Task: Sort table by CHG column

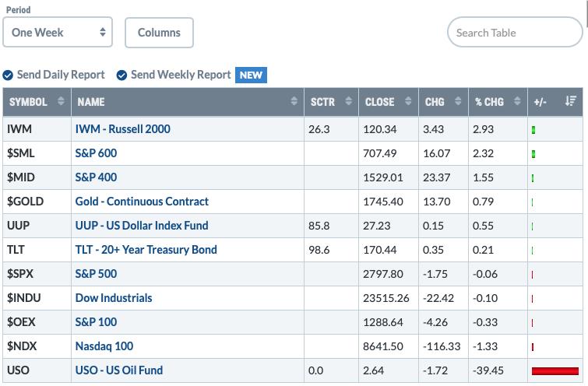Action: (458, 101)
